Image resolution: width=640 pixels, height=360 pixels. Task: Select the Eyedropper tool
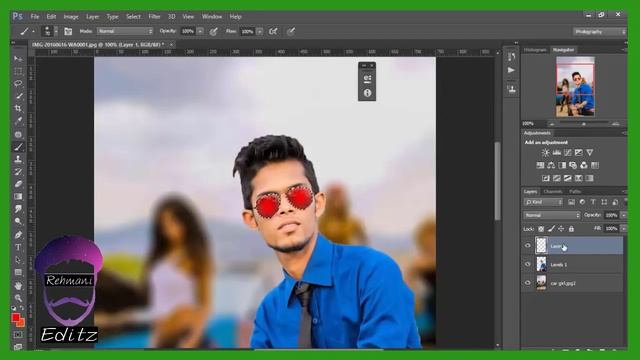point(18,121)
